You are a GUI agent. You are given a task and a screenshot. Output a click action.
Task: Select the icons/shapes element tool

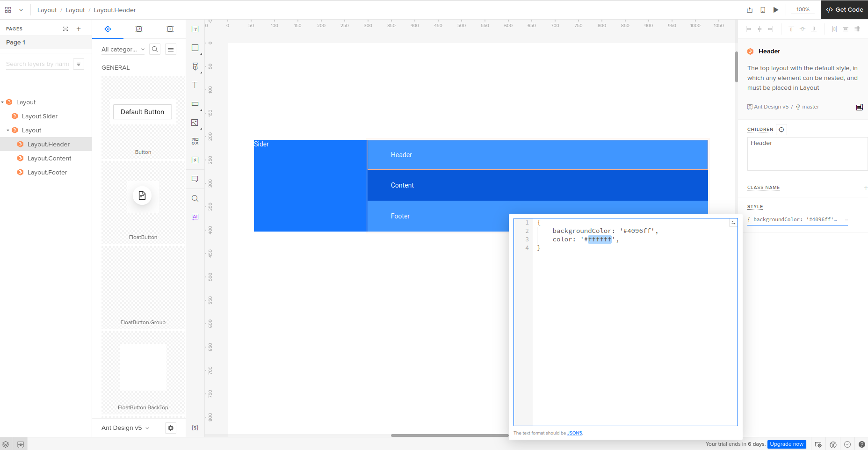click(x=195, y=141)
